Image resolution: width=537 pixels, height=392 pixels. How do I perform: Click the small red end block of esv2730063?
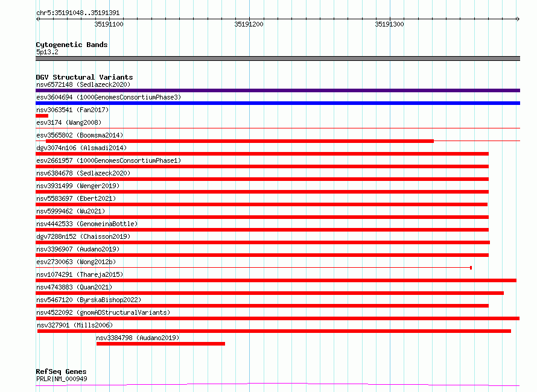click(x=471, y=268)
